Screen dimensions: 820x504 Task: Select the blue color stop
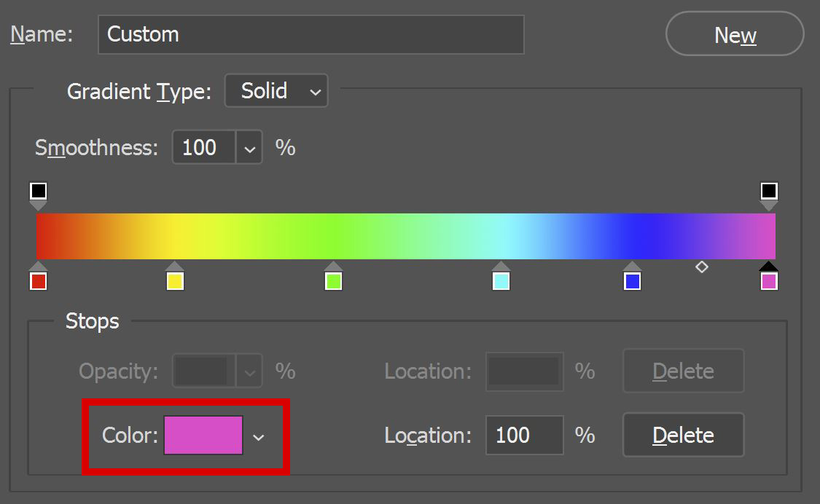click(x=632, y=279)
